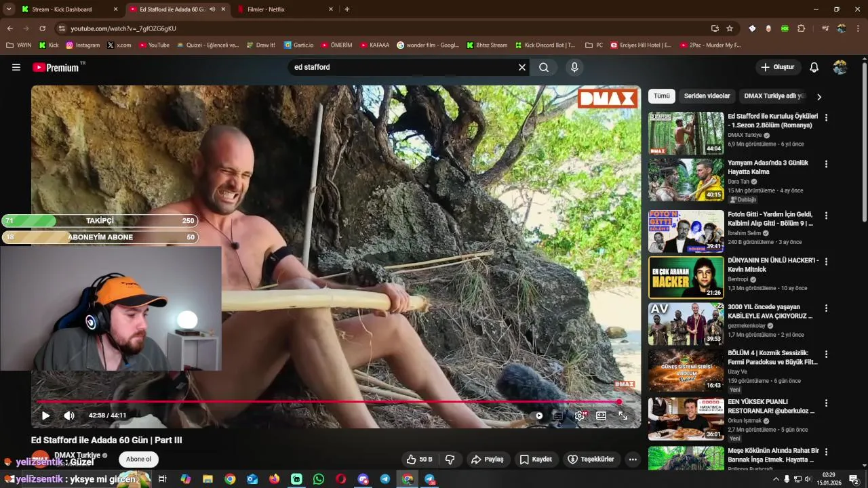
Task: Open Opera from the taskbar
Action: point(341,479)
